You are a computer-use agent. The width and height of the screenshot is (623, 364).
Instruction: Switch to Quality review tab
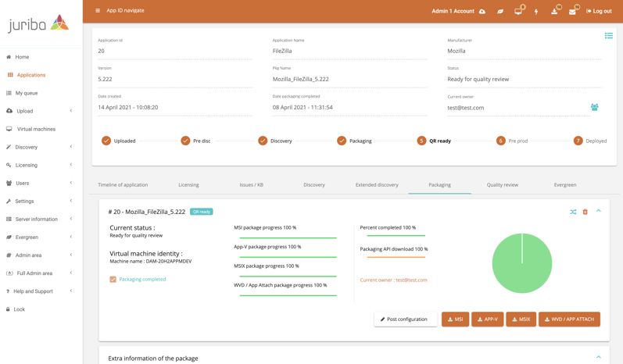pyautogui.click(x=502, y=185)
